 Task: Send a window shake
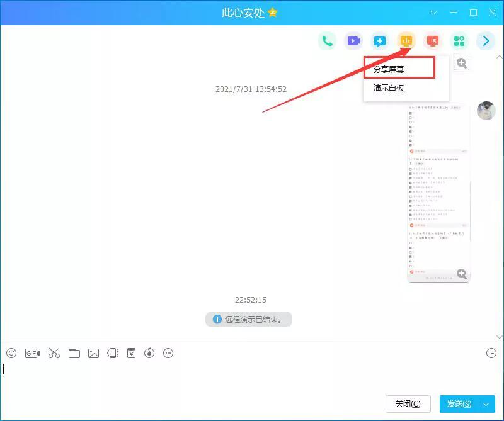point(112,353)
